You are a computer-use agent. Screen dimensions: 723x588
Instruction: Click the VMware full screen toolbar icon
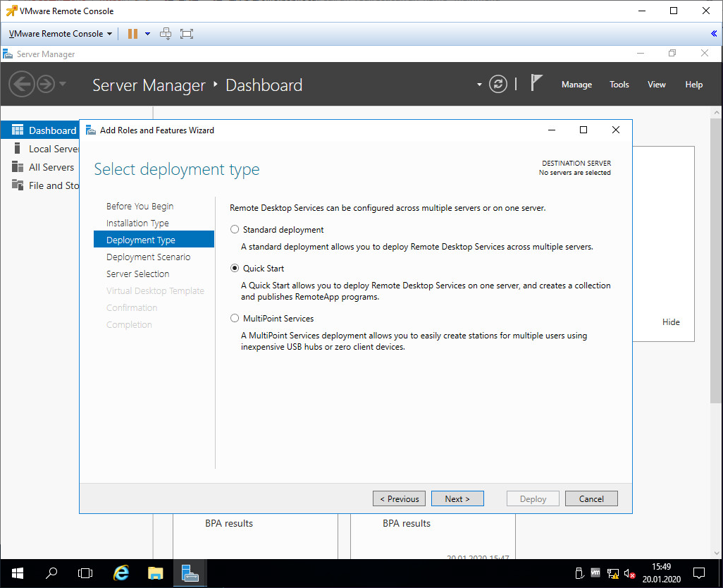pos(186,34)
